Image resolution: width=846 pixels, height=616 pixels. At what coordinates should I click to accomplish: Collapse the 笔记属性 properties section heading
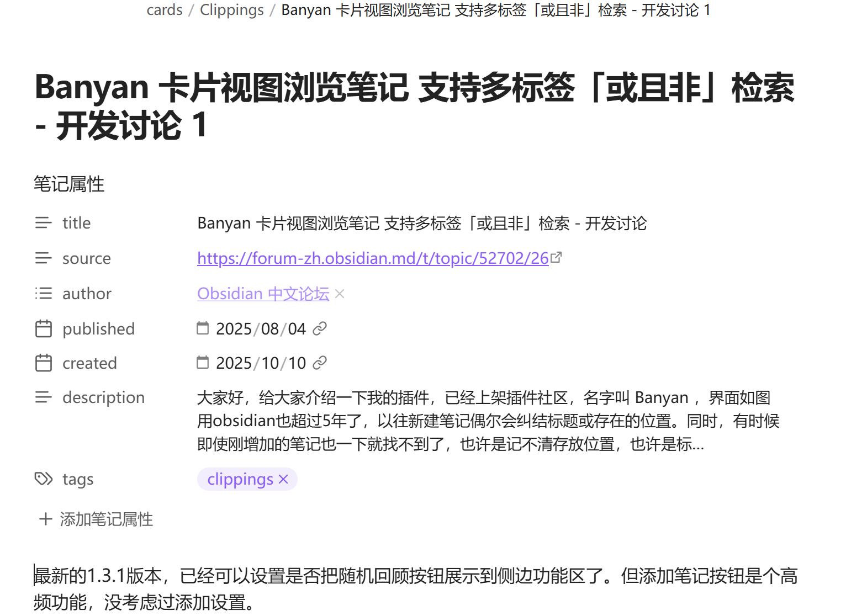tap(69, 184)
